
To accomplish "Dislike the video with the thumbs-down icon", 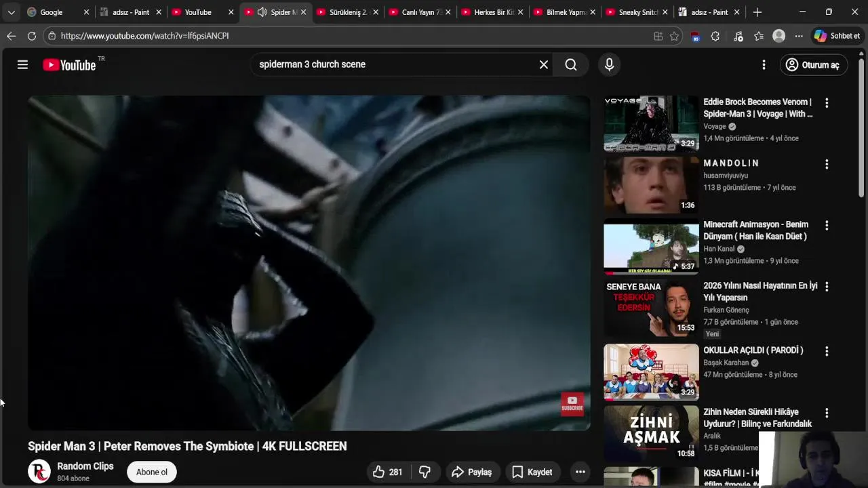I will point(425,472).
